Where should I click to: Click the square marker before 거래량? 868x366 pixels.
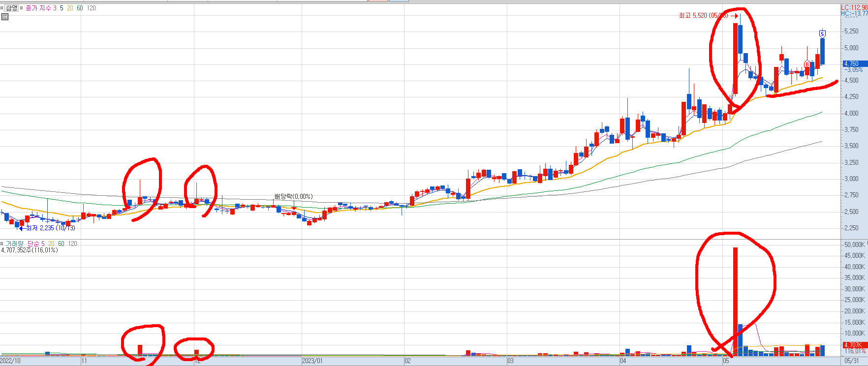click(x=2, y=244)
